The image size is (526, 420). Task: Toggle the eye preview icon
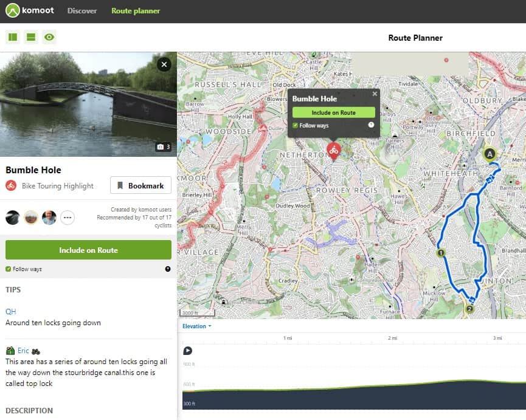pyautogui.click(x=49, y=38)
